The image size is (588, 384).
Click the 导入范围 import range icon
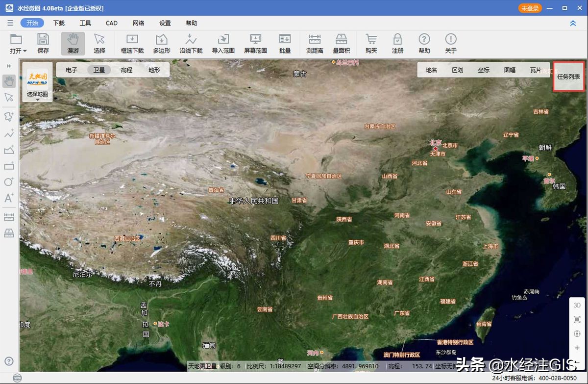(223, 43)
